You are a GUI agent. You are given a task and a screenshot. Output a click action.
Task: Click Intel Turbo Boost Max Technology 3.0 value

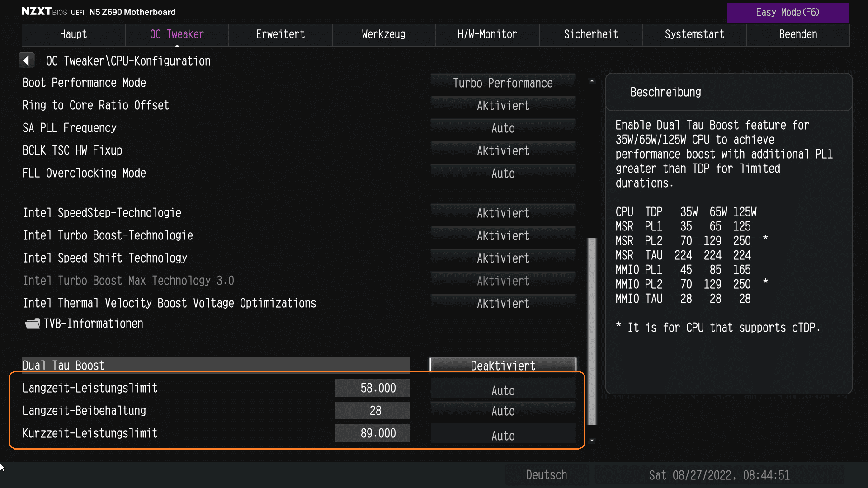click(503, 281)
